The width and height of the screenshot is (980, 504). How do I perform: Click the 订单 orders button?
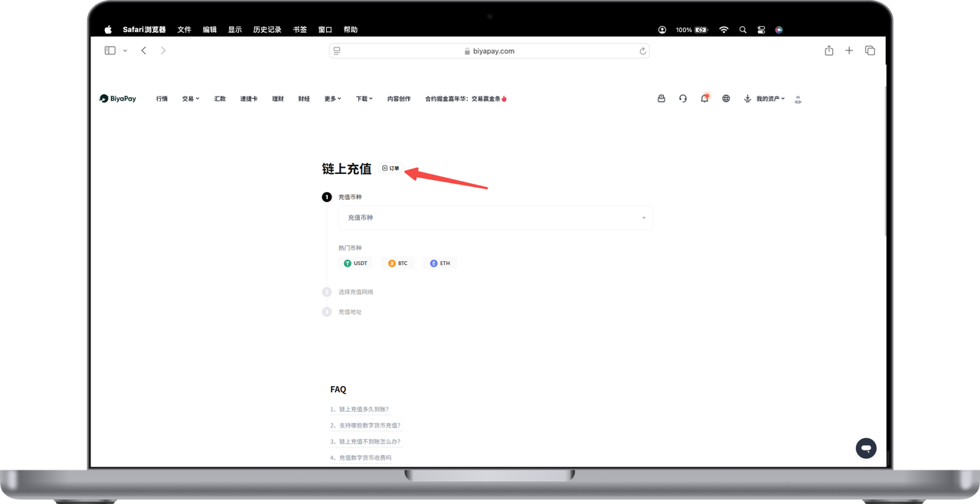(x=390, y=169)
